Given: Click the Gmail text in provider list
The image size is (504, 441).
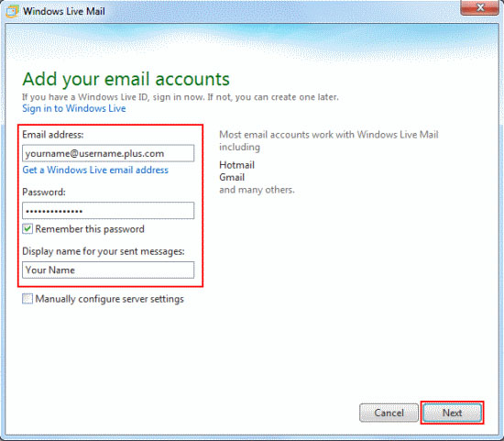Looking at the screenshot, I should pyautogui.click(x=232, y=177).
